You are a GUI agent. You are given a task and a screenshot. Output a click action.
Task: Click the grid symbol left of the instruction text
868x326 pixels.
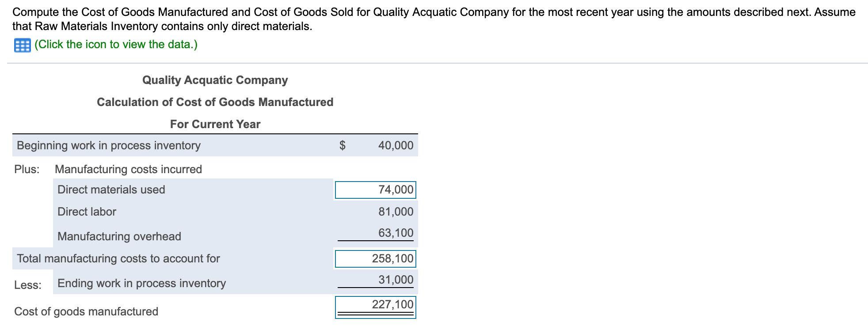(x=21, y=44)
